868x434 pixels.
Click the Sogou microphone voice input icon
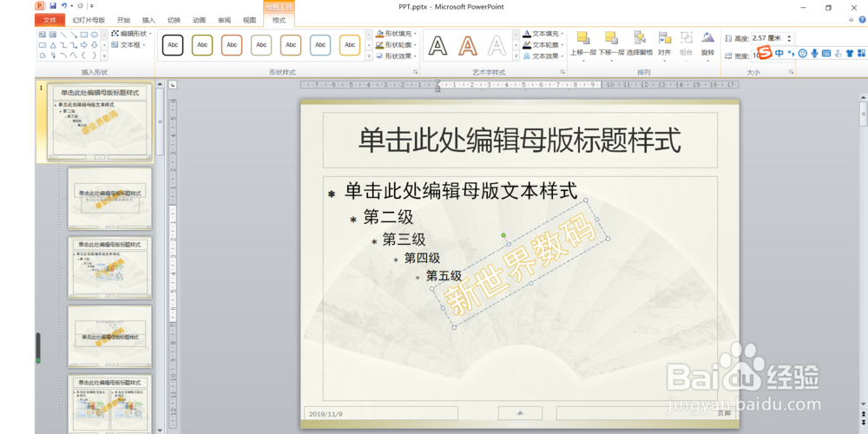pyautogui.click(x=814, y=53)
